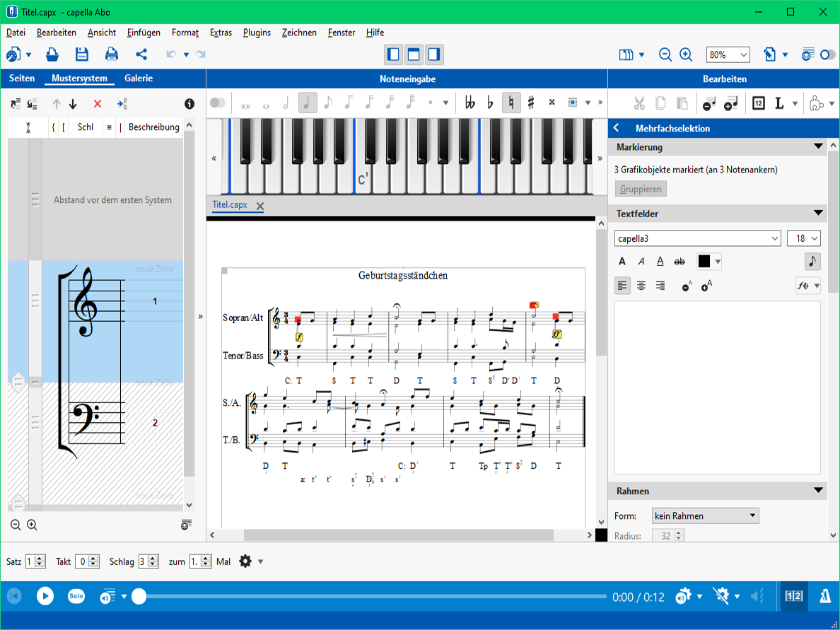Click the flat accidental icon

[490, 103]
